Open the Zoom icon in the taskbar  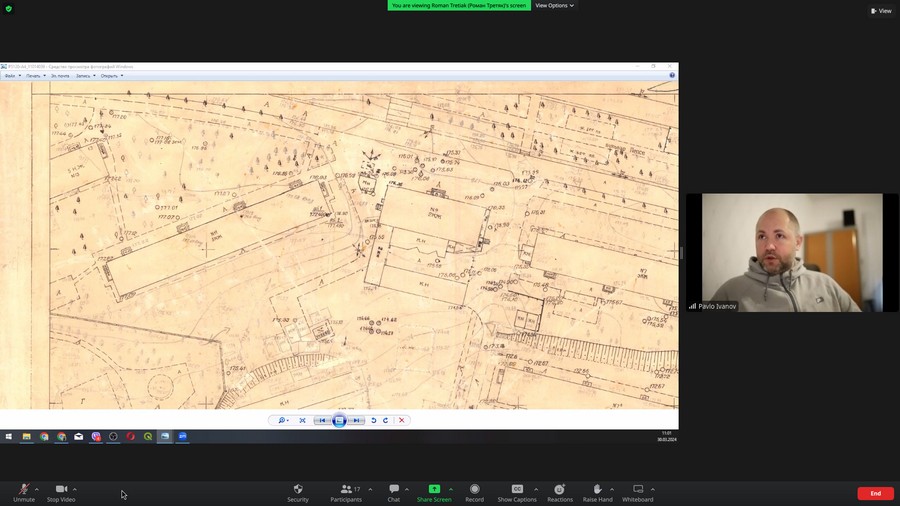(183, 437)
